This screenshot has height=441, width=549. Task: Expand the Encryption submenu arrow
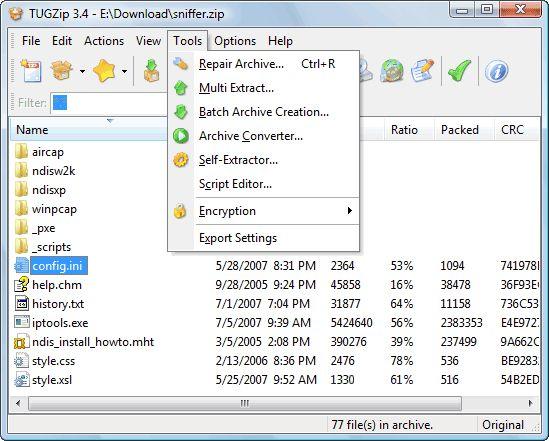click(349, 211)
